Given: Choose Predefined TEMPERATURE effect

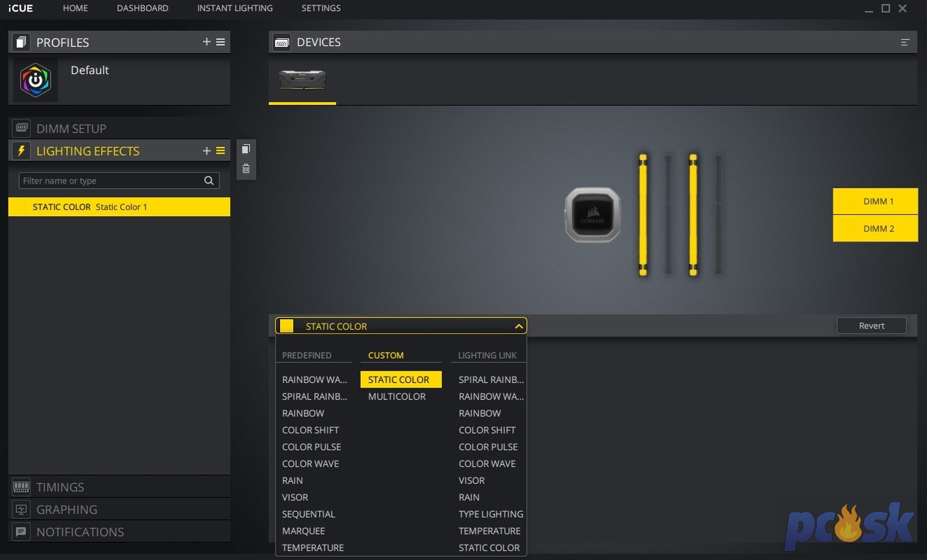Looking at the screenshot, I should pyautogui.click(x=313, y=548).
